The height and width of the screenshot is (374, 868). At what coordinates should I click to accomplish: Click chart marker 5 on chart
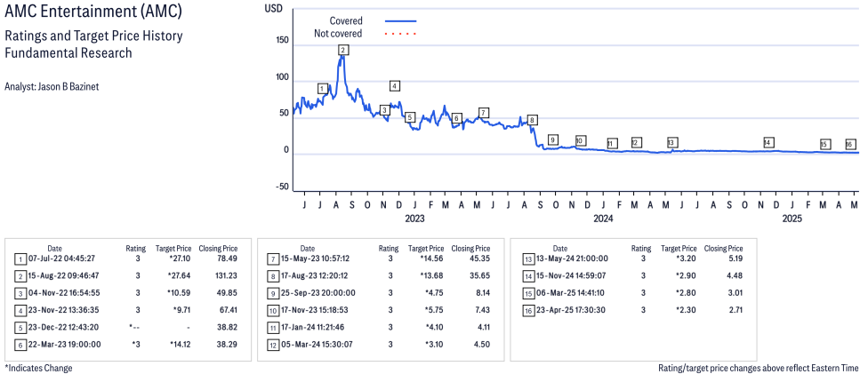click(410, 117)
